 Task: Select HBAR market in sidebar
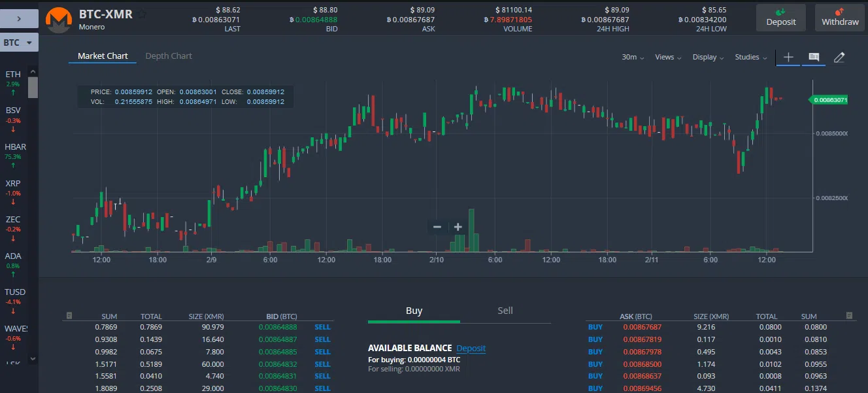tap(14, 156)
